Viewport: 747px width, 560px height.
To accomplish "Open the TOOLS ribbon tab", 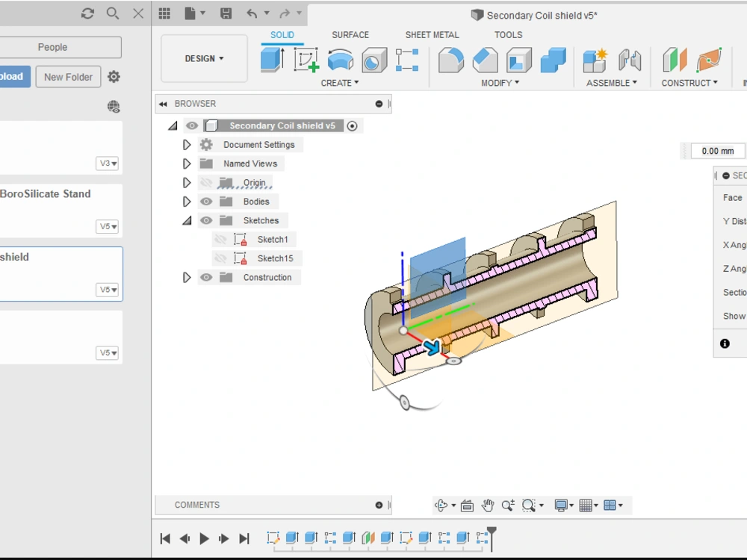I will pos(508,34).
